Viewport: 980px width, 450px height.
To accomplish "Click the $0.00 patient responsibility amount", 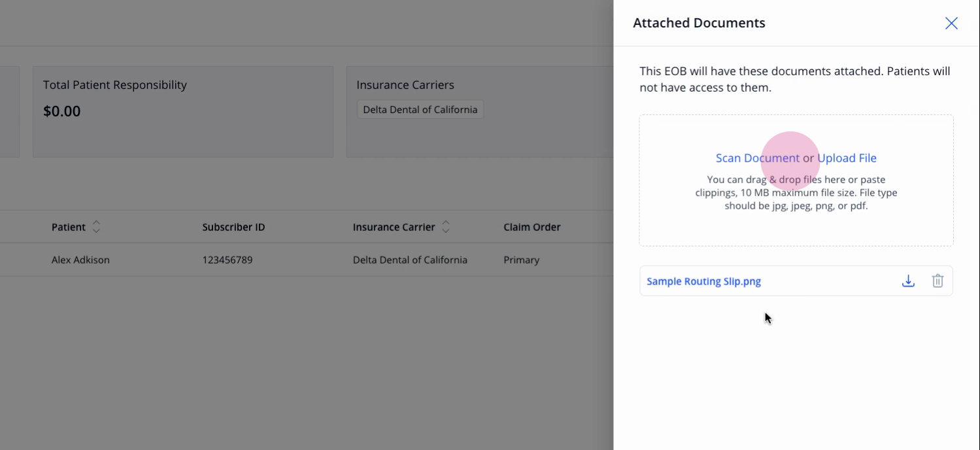I will click(x=61, y=111).
